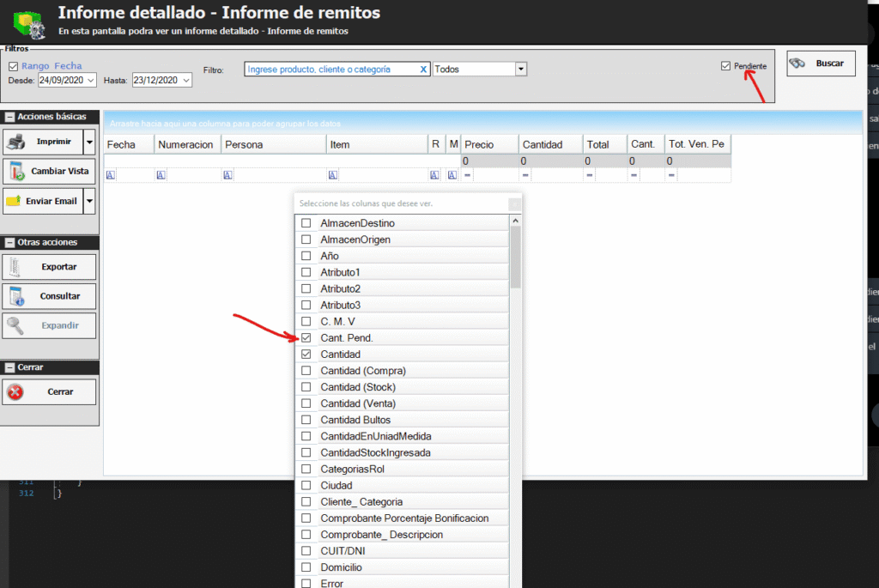This screenshot has height=588, width=879.
Task: Click the Exportar button
Action: (x=49, y=267)
